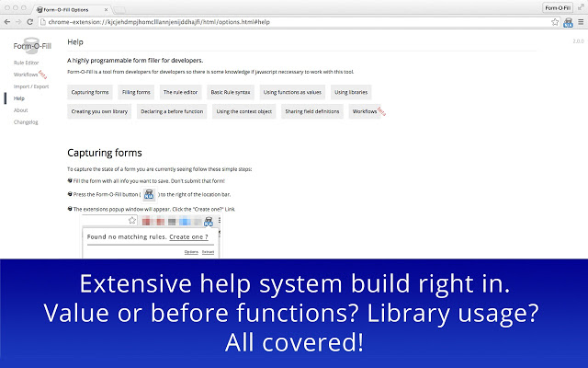
Task: Click the Options link in popup screenshot
Action: [191, 252]
